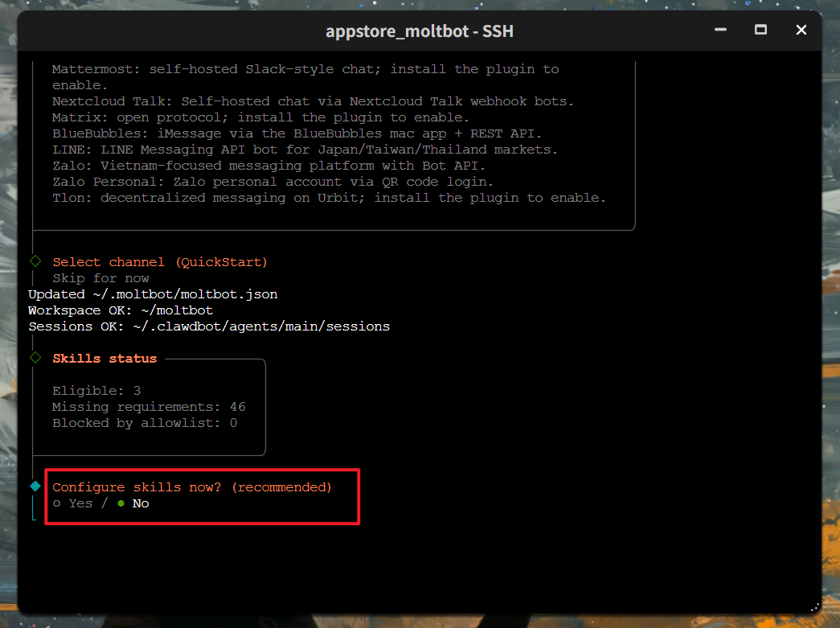This screenshot has height=628, width=840.
Task: Click the Zalo Personal QR login line
Action: point(272,182)
